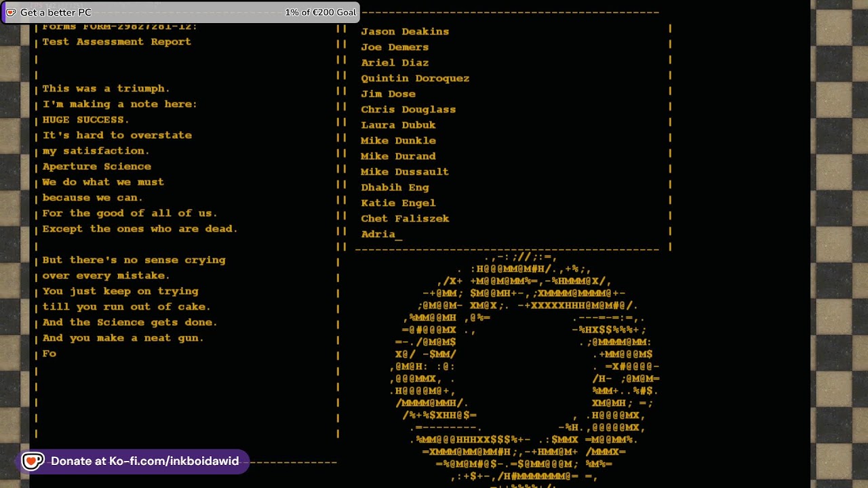Click the credit name 'Mike Dunkle'
The width and height of the screenshot is (868, 488).
point(398,141)
